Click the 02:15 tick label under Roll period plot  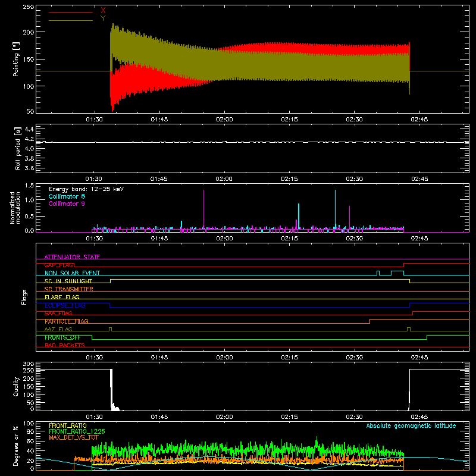point(289,179)
